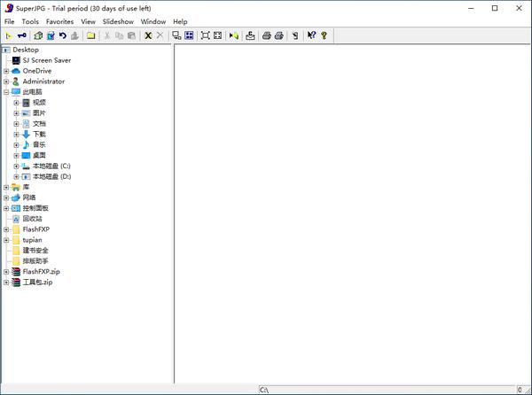Viewport: 532px width, 395px height.
Task: Open the View menu
Action: click(x=88, y=21)
